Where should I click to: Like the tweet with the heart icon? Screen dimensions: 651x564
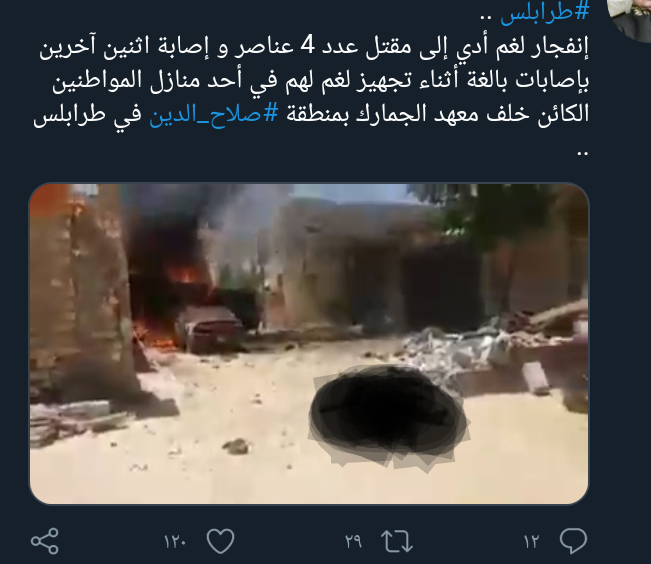(220, 541)
